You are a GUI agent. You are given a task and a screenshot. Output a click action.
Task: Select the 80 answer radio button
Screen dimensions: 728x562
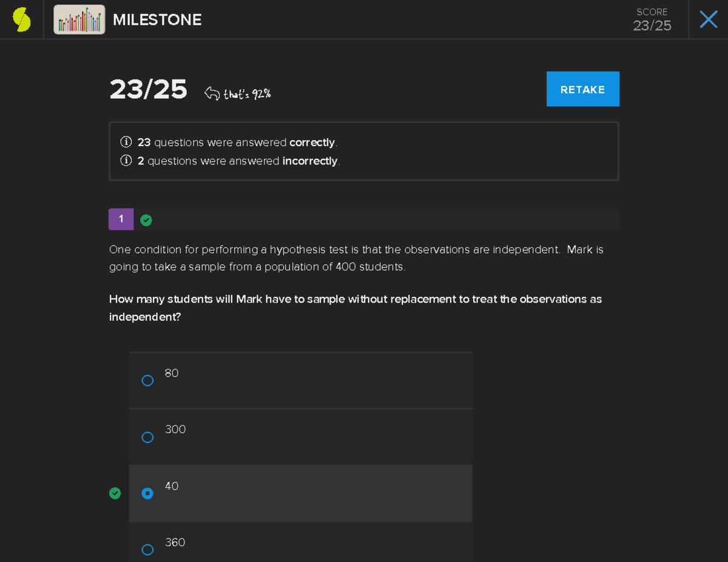(x=147, y=381)
